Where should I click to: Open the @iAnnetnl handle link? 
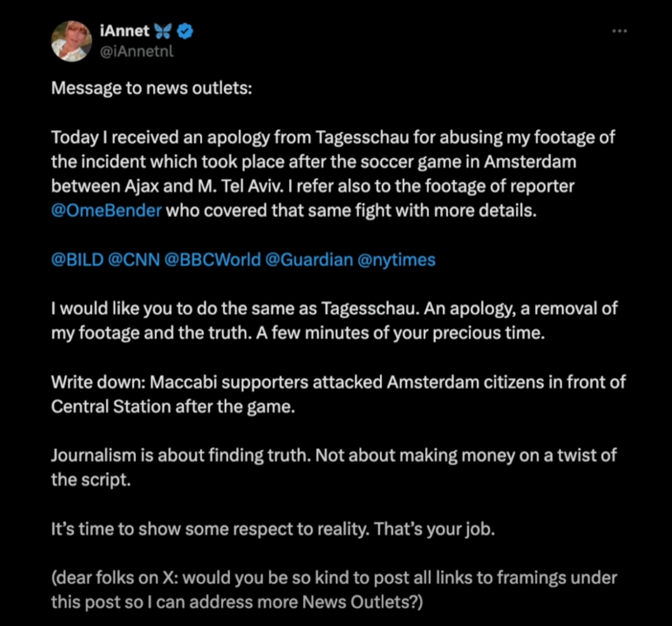pyautogui.click(x=136, y=51)
